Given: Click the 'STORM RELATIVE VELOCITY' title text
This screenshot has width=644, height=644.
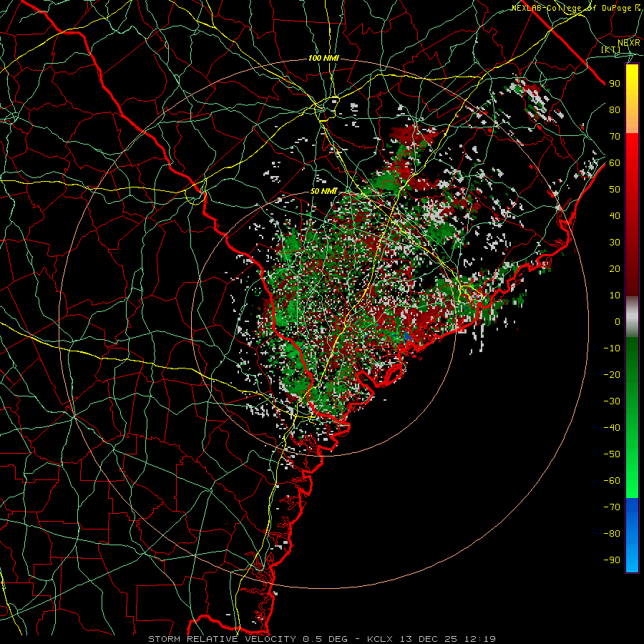Looking at the screenshot, I should pos(222,639).
